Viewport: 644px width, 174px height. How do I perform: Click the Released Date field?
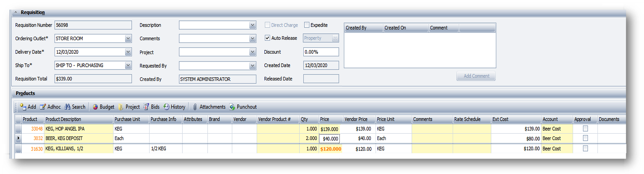pyautogui.click(x=321, y=79)
